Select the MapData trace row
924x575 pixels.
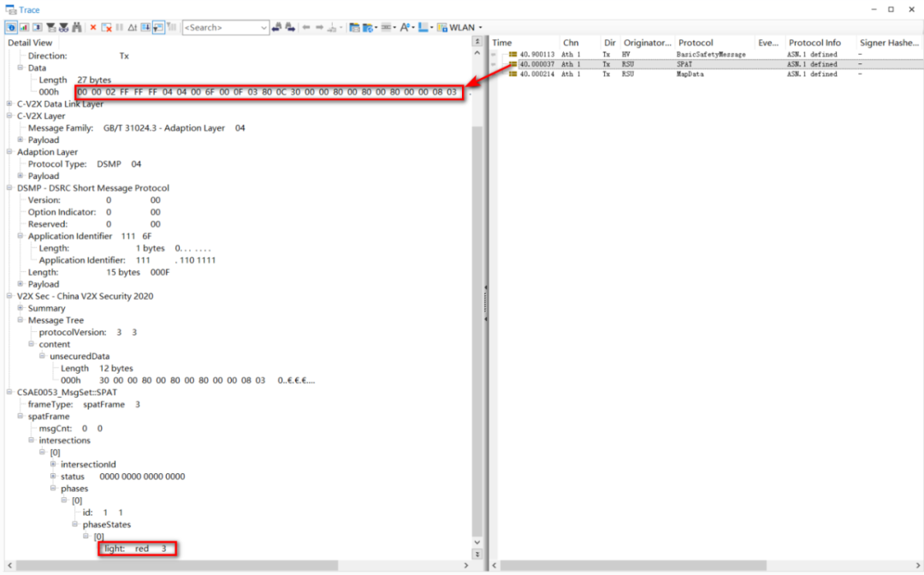click(x=706, y=74)
